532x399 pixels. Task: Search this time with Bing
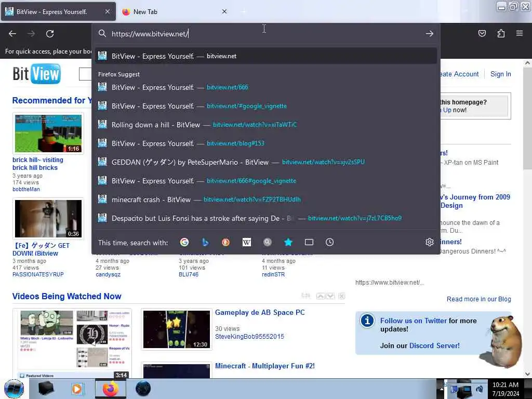[x=205, y=242]
